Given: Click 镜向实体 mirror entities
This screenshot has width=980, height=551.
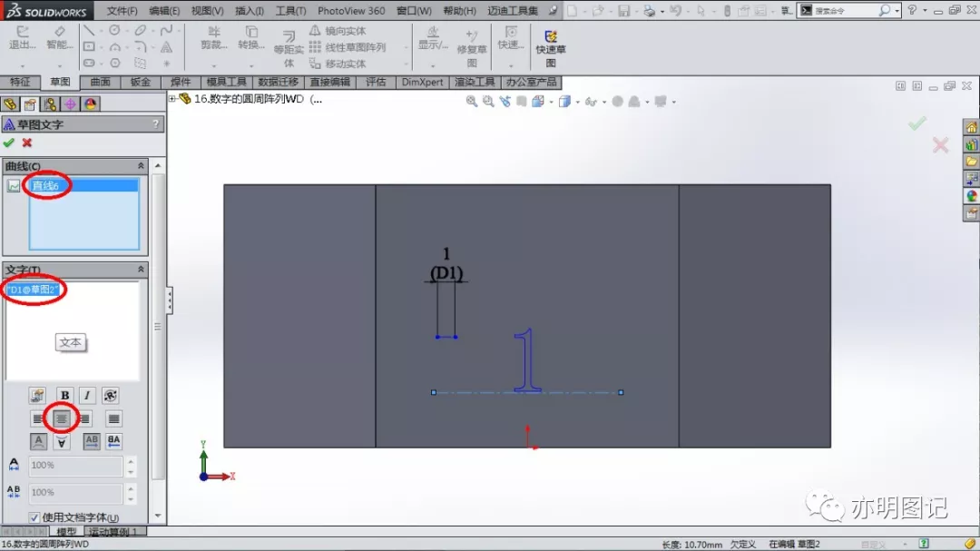Looking at the screenshot, I should 338,31.
